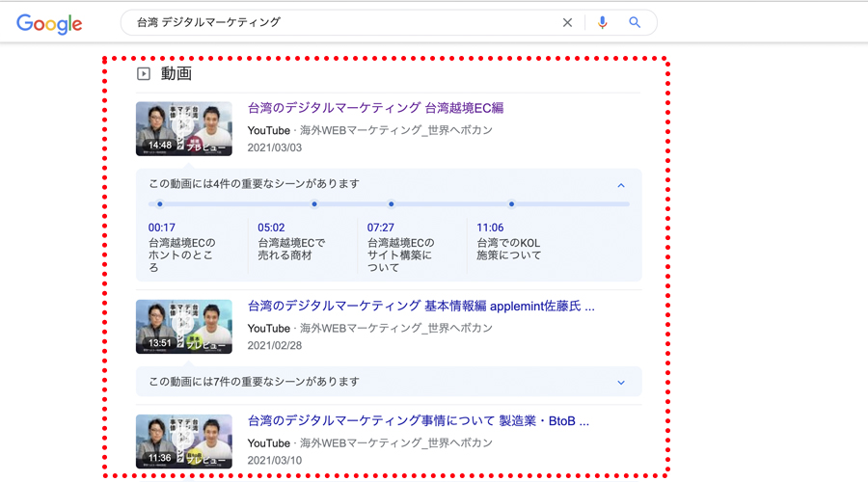
Task: Click the timeline dot for 11:06
Action: pyautogui.click(x=511, y=204)
